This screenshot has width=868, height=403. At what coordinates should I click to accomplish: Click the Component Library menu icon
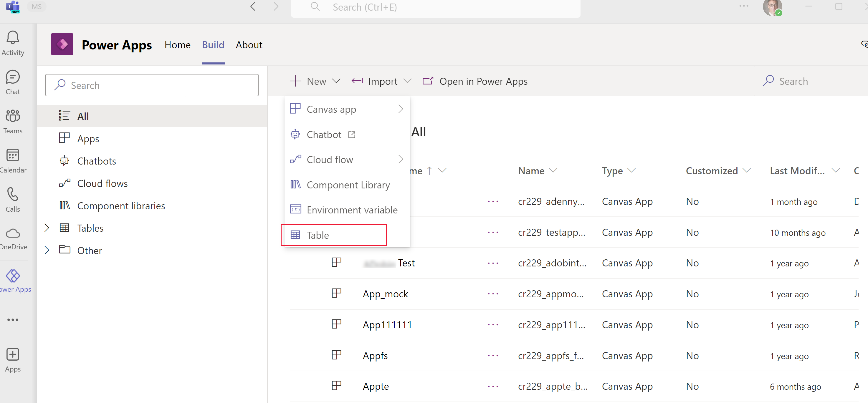point(296,184)
